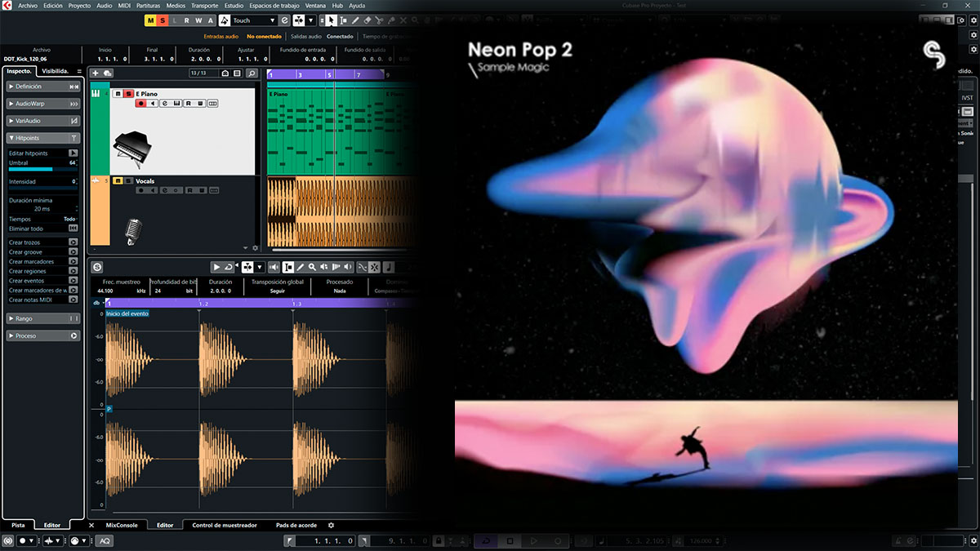Click the No conectado audio inputs status
The image size is (980, 551).
[x=264, y=37]
